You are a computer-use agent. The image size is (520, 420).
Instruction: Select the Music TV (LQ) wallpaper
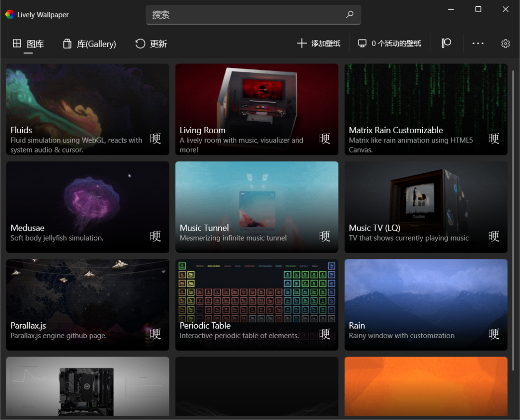(426, 207)
